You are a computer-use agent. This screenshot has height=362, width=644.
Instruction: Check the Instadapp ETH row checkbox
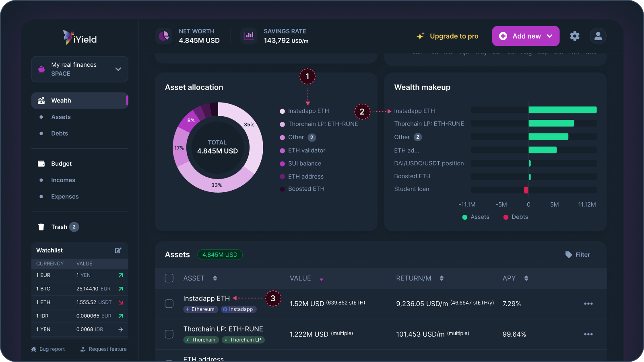pos(169,304)
